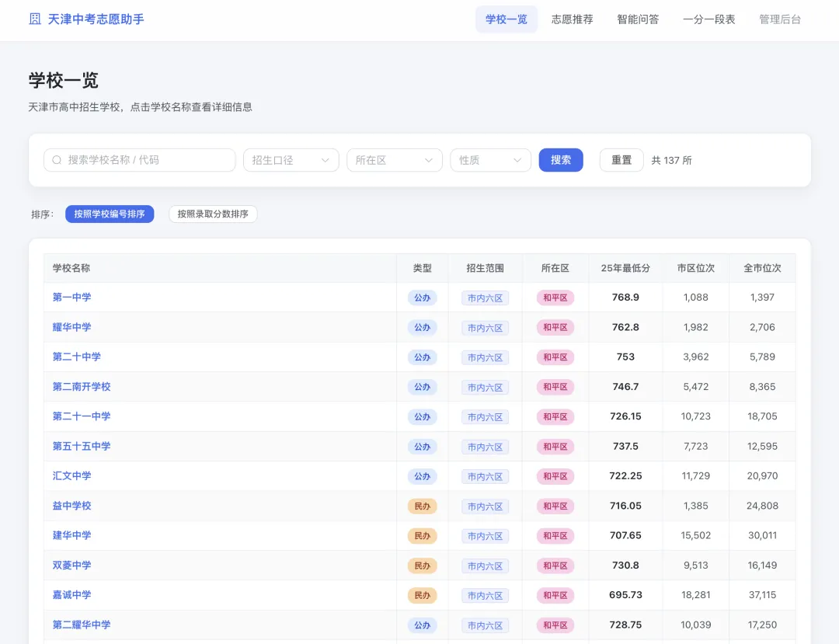
Task: Go to 智能问答 tab
Action: coord(638,19)
